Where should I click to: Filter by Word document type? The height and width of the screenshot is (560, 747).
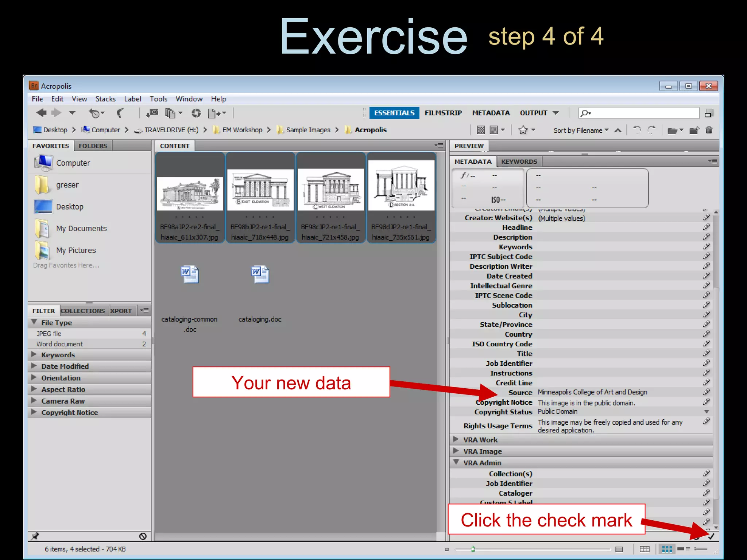[89, 344]
